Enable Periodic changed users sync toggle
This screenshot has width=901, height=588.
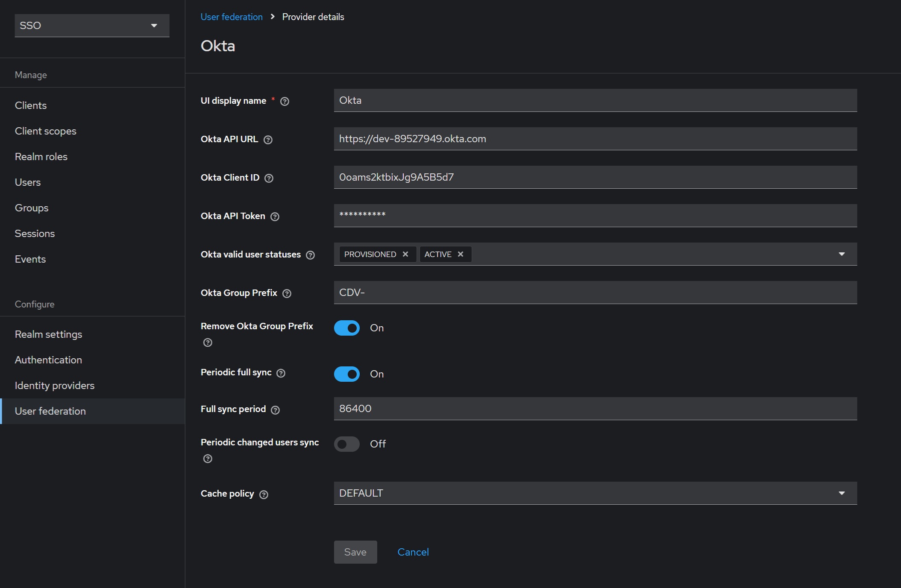[347, 444]
